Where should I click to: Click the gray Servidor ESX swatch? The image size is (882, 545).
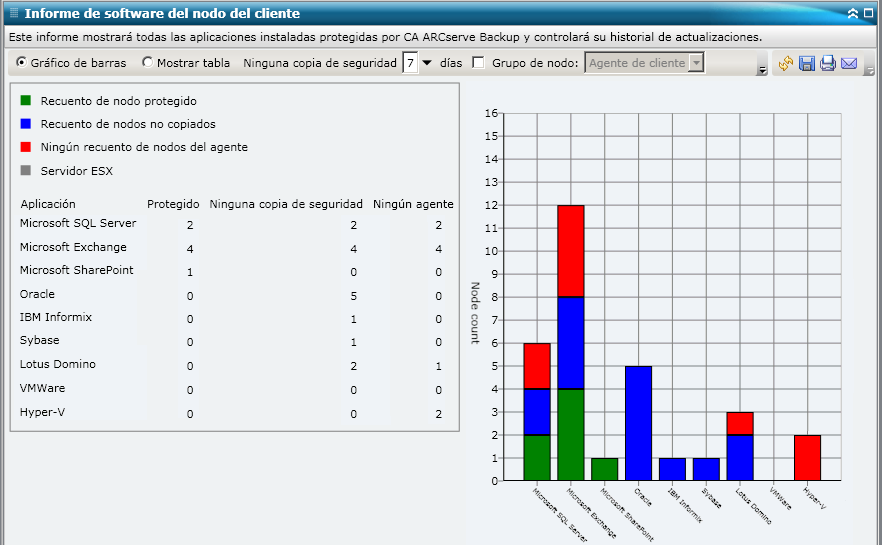pyautogui.click(x=25, y=170)
